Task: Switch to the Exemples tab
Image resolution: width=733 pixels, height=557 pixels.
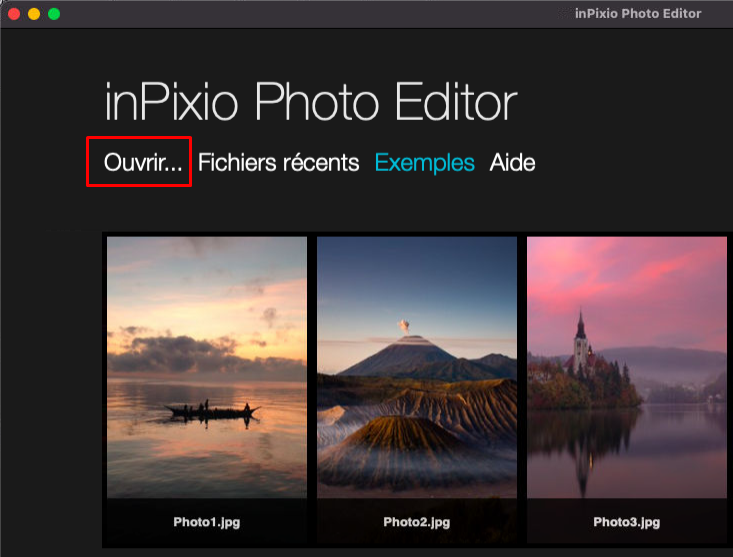Action: [x=424, y=163]
